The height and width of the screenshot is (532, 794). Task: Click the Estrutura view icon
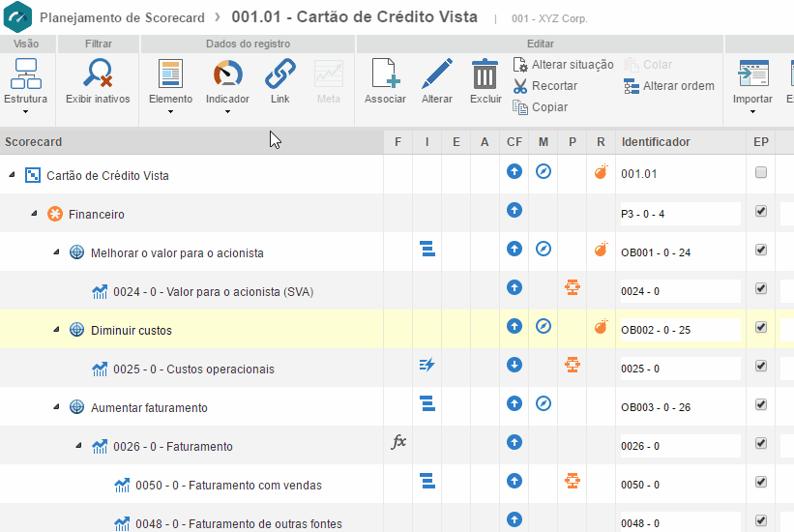pos(25,74)
